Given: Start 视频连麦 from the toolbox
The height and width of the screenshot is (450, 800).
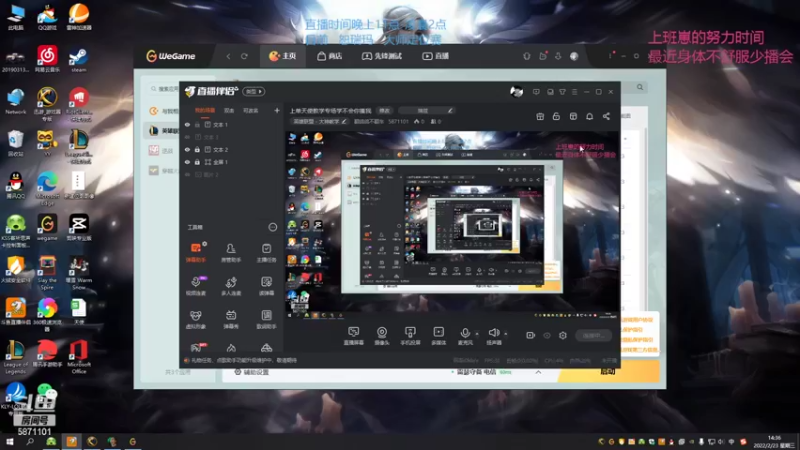Looking at the screenshot, I should (195, 285).
